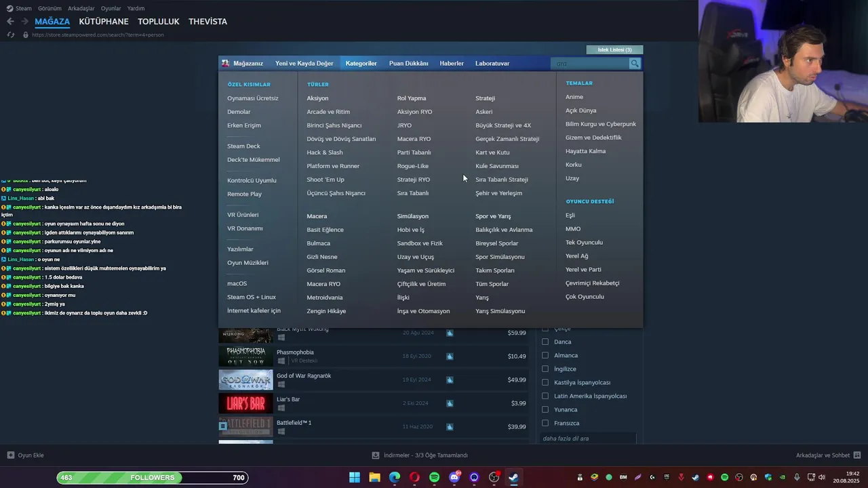Click the review thumbs-up icon for Liar's Bar

tap(450, 403)
